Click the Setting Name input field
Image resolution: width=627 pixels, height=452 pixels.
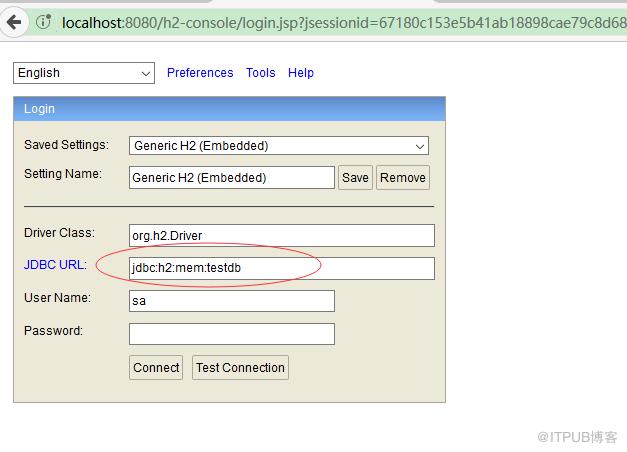pyautogui.click(x=232, y=178)
